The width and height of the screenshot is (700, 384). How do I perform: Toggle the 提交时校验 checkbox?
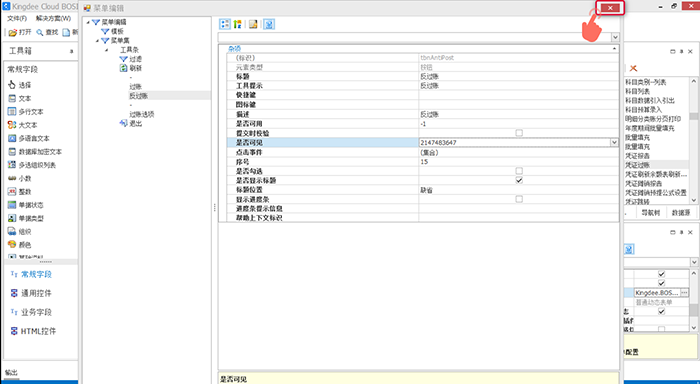coord(519,133)
